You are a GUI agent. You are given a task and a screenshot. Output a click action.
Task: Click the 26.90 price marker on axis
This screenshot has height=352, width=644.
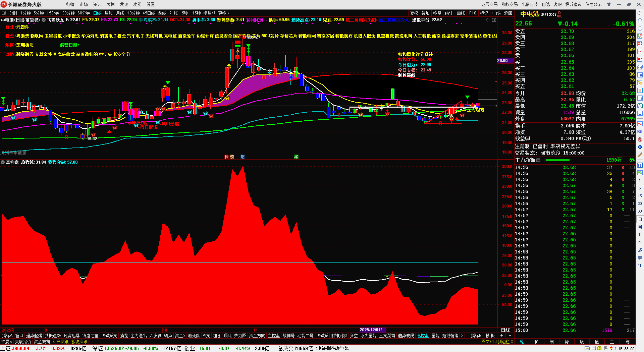point(505,61)
